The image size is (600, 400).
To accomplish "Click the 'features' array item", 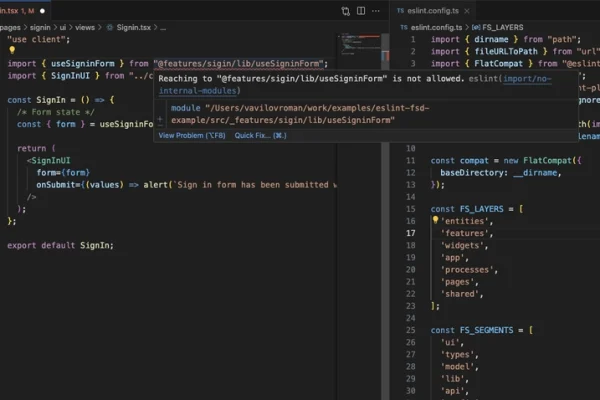I will [467, 233].
